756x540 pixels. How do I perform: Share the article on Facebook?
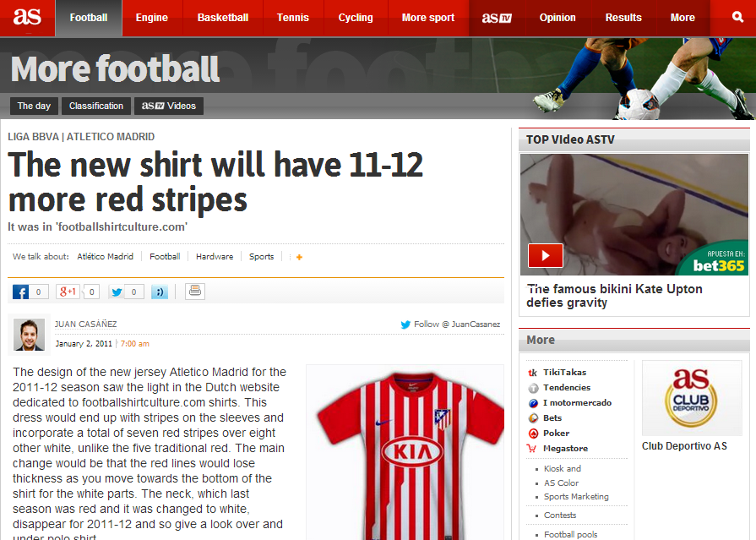pos(21,292)
